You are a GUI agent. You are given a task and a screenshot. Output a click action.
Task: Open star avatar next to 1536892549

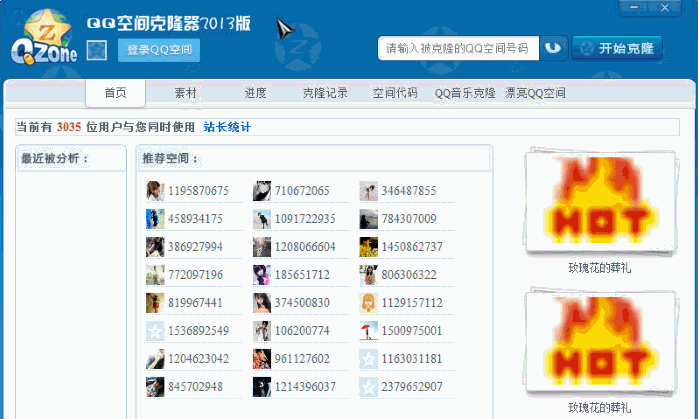point(155,331)
